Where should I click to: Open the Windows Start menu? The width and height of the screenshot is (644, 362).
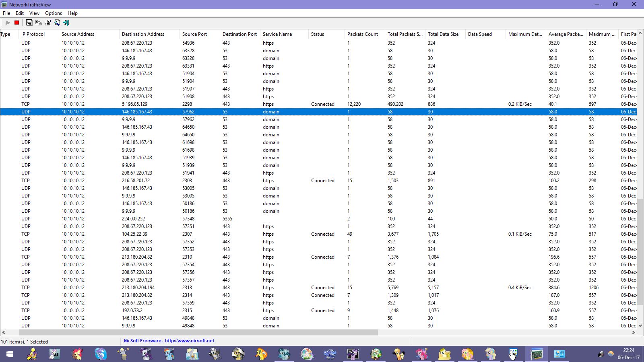[10, 354]
